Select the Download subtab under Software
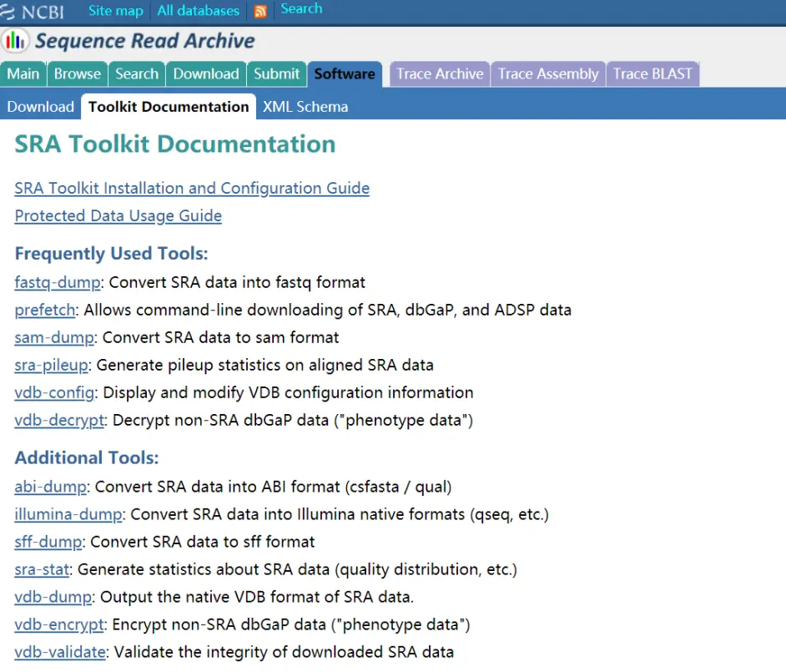 tap(41, 107)
